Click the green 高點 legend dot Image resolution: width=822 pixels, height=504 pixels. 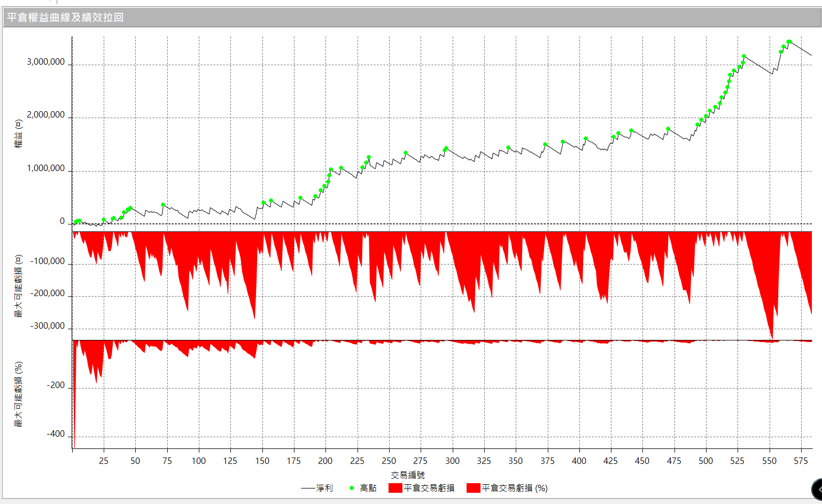click(x=352, y=488)
